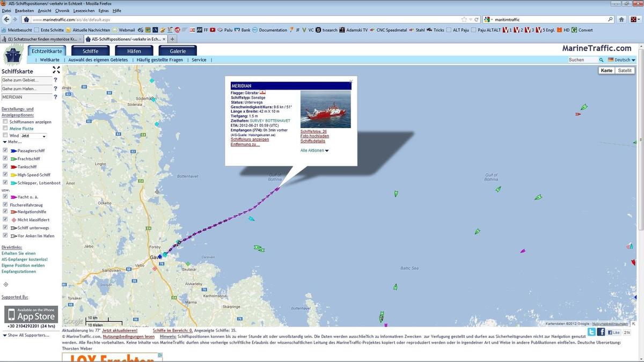Switch to the Häfen tab

click(134, 51)
